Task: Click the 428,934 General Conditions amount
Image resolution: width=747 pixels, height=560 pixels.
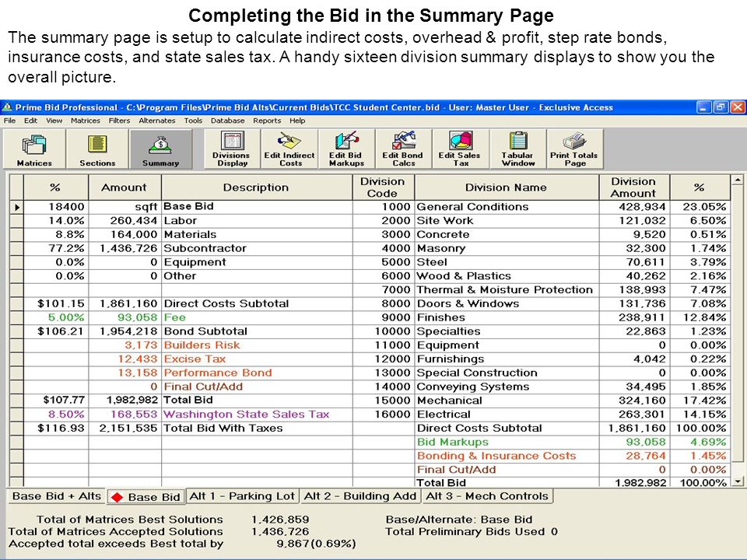Action: tap(634, 207)
